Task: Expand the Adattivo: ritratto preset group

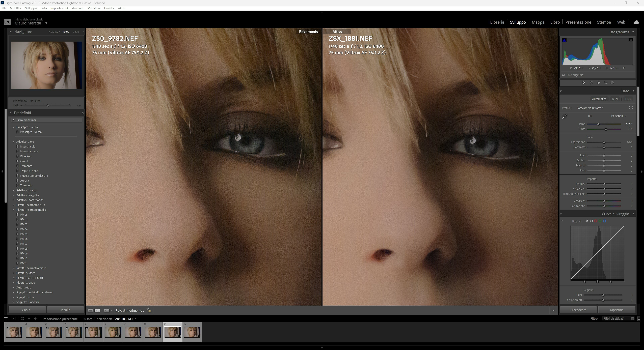Action: click(13, 190)
